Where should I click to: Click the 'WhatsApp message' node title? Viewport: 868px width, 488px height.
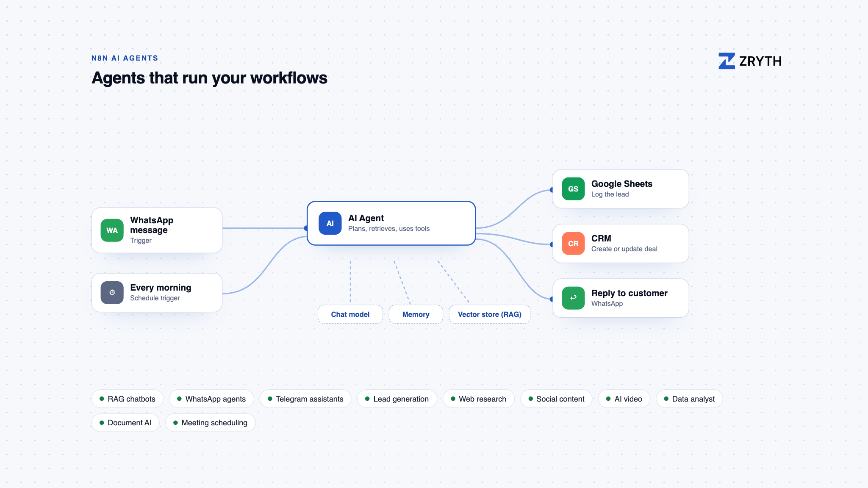(152, 225)
